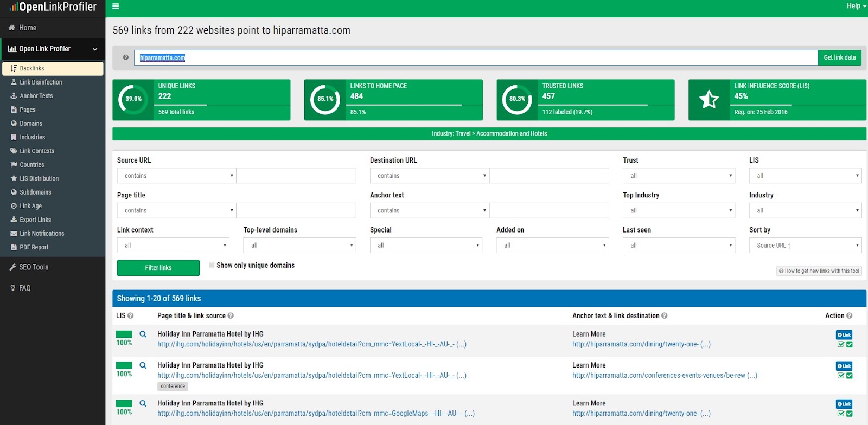868x425 pixels.
Task: Open How to get new links help
Action: (x=819, y=271)
